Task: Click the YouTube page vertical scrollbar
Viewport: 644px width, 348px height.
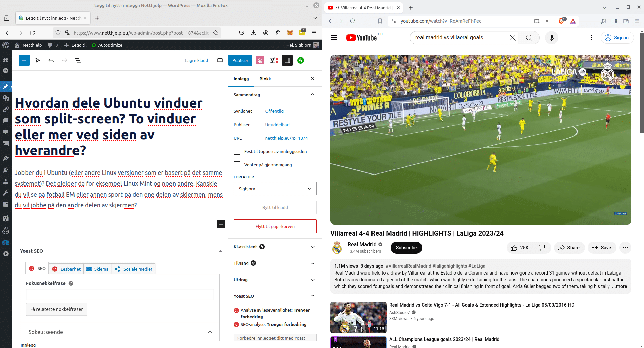Action: (642, 83)
